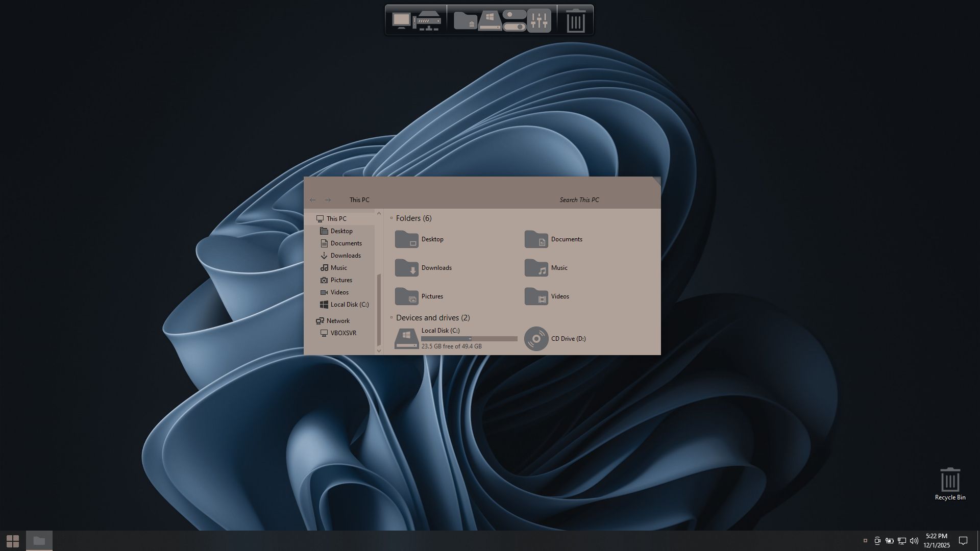980x551 pixels.
Task: Collapse the Devices and drives group
Action: (x=391, y=318)
